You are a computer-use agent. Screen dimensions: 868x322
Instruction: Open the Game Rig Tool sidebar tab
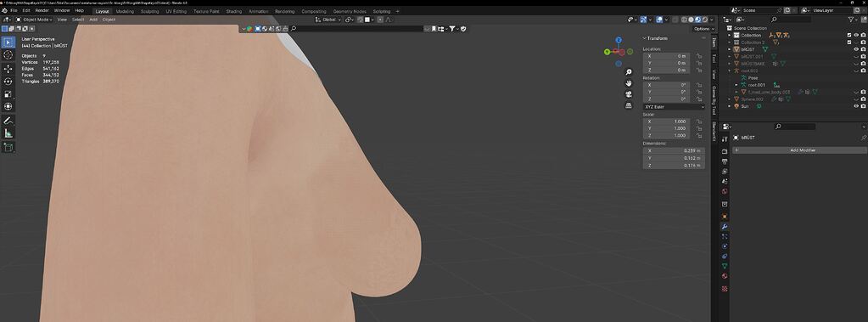point(714,100)
